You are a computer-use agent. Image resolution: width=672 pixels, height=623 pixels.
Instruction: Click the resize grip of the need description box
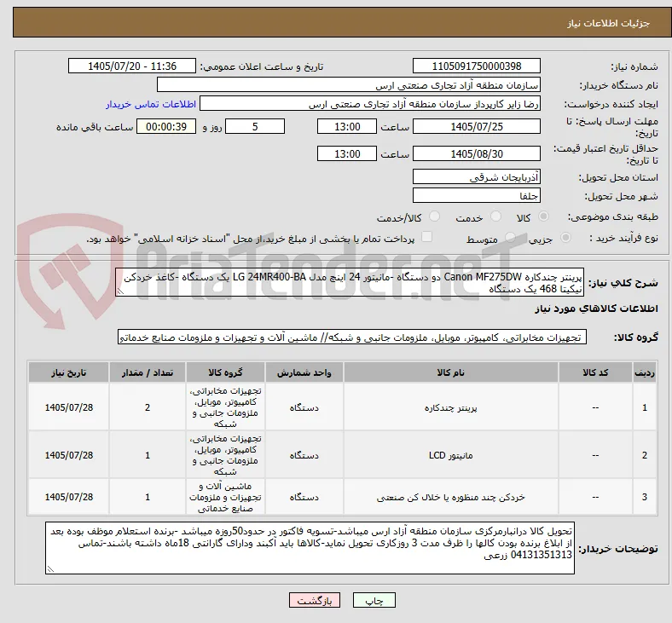120,291
